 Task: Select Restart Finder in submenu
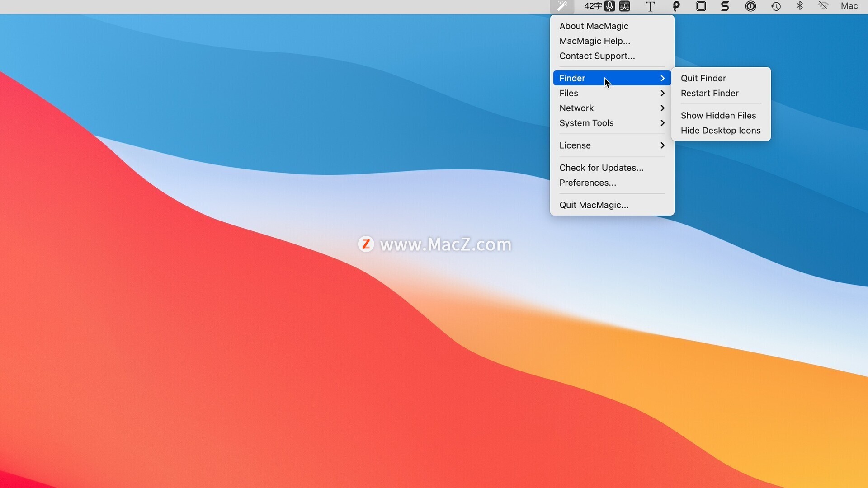tap(721, 93)
